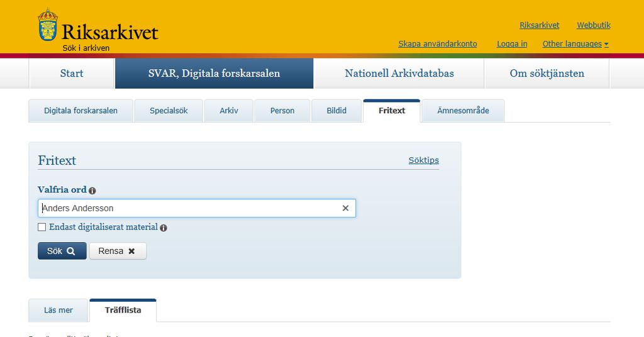Screen dimensions: 644x337
Task: Open info icon beside Endast digitaliserat material
Action: (x=164, y=228)
